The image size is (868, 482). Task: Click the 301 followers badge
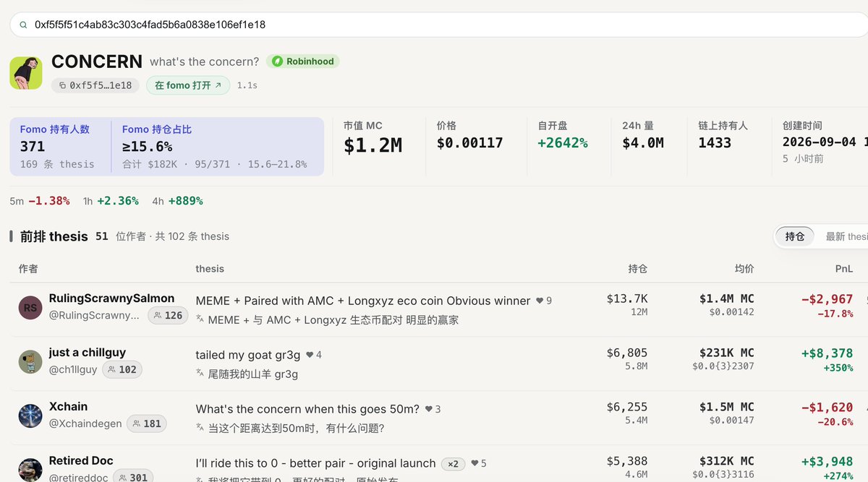pyautogui.click(x=132, y=477)
